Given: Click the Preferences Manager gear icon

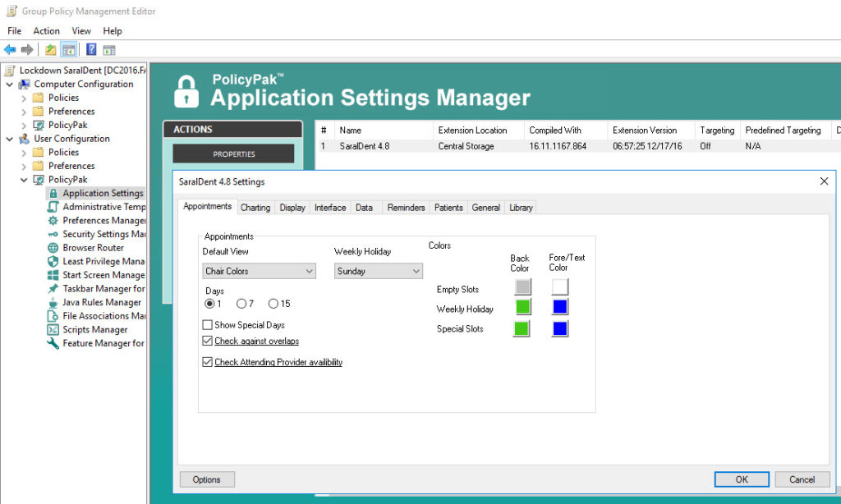Looking at the screenshot, I should tap(53, 220).
